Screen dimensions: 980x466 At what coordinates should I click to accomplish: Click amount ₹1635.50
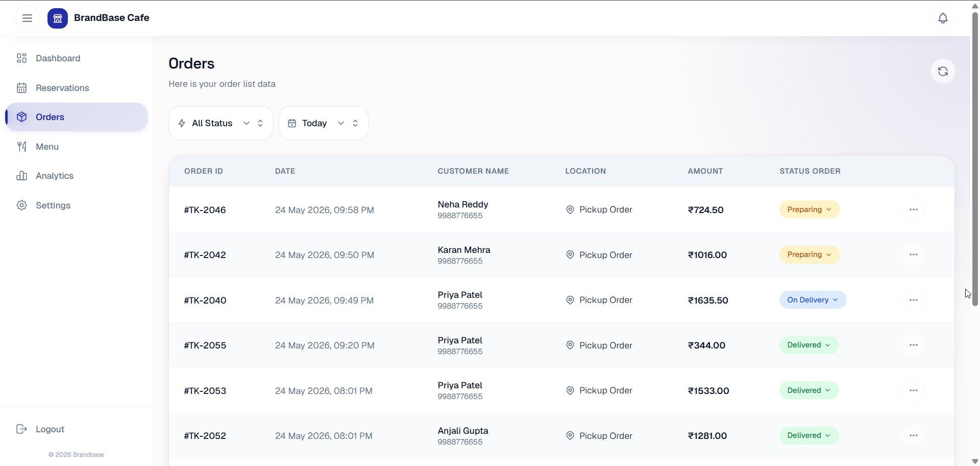708,300
